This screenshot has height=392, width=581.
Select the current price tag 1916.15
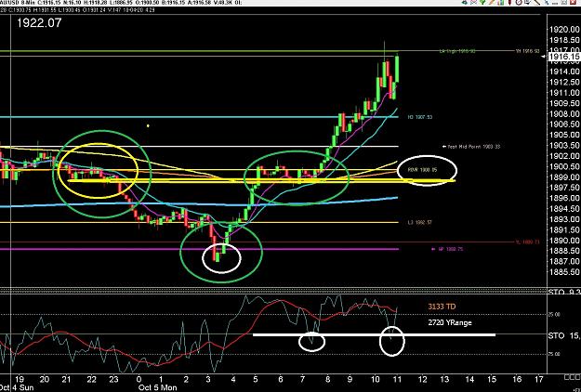[x=563, y=57]
